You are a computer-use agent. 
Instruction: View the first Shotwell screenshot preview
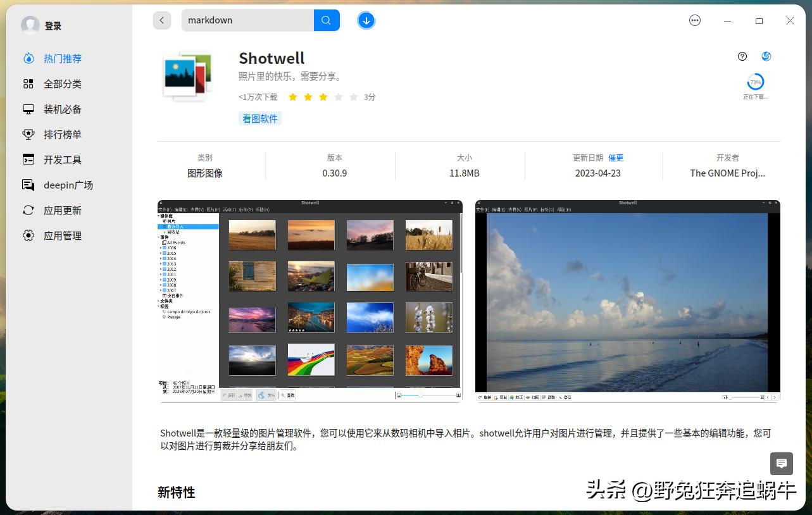(x=310, y=299)
